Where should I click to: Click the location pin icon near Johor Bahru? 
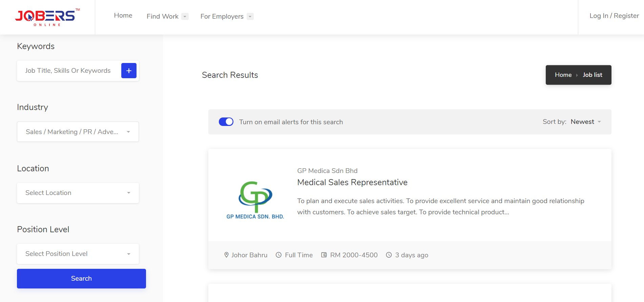point(226,255)
